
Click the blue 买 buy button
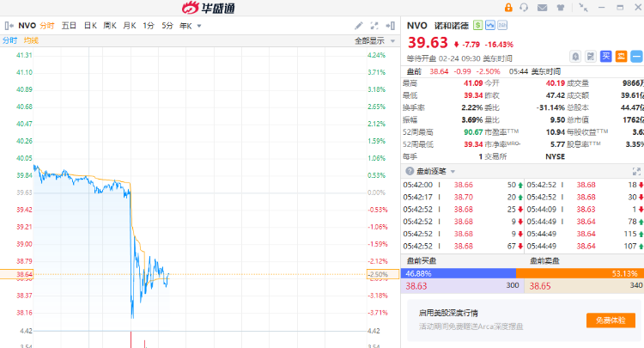tap(606, 57)
